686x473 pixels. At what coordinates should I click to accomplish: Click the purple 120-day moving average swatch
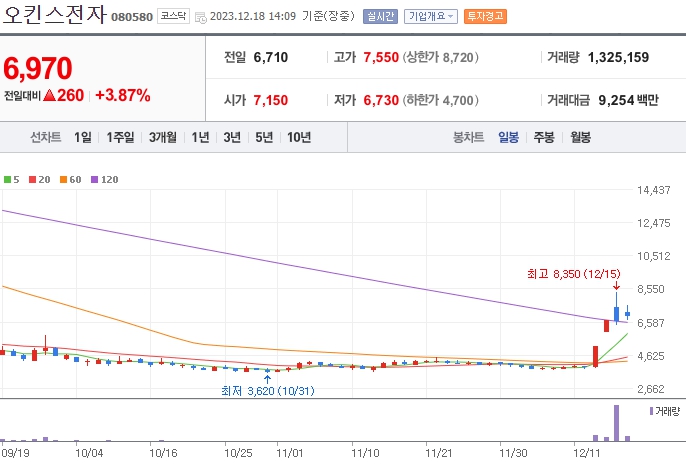(x=94, y=179)
